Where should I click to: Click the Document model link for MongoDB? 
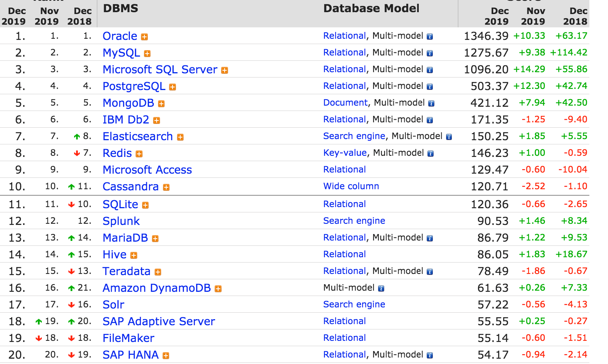(345, 103)
